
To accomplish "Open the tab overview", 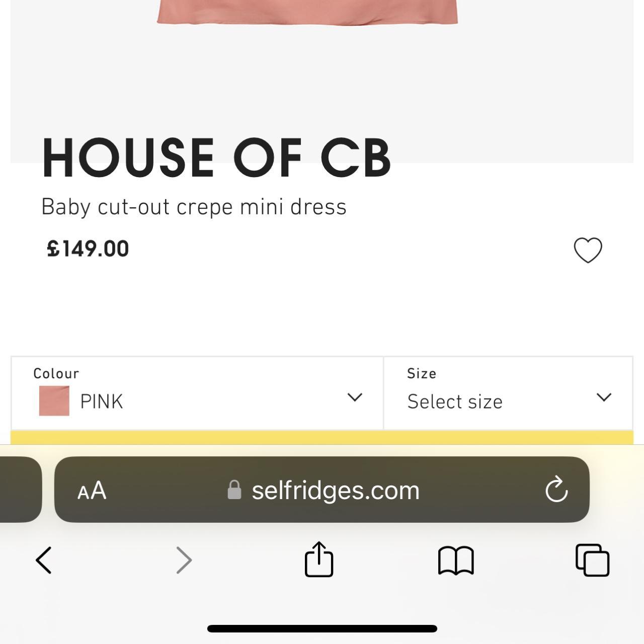I will [593, 560].
